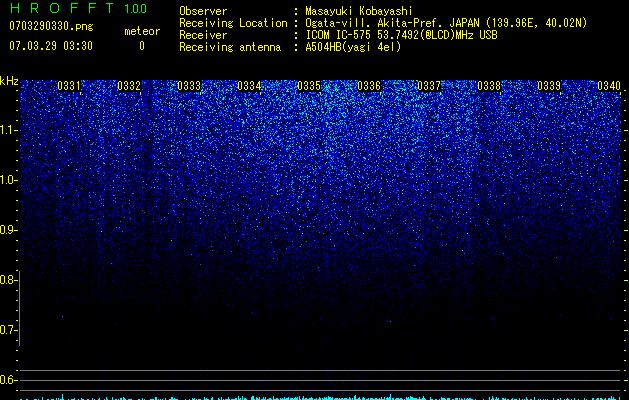Select the A504HB(yagi 4el) antenna text
The height and width of the screenshot is (400, 629).
coord(353,47)
